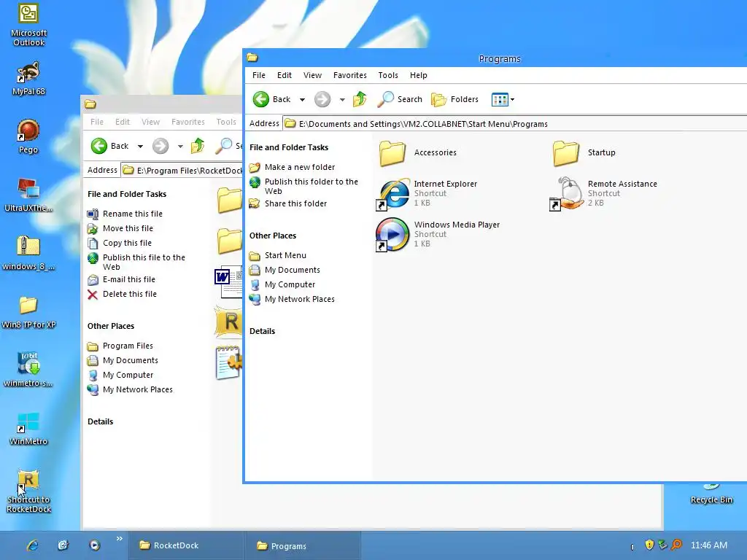Select the MyPal 68 desktop shortcut
Image resolution: width=747 pixels, height=560 pixels.
pyautogui.click(x=28, y=77)
